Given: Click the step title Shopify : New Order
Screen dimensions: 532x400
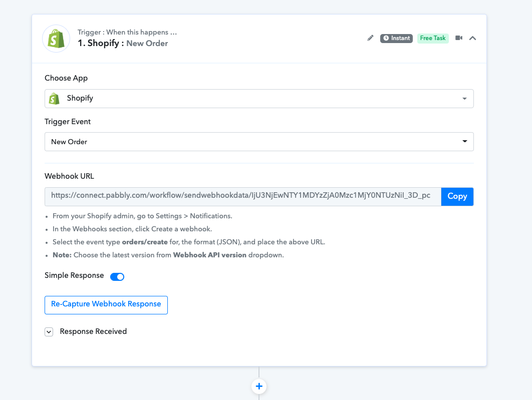Looking at the screenshot, I should click(123, 44).
